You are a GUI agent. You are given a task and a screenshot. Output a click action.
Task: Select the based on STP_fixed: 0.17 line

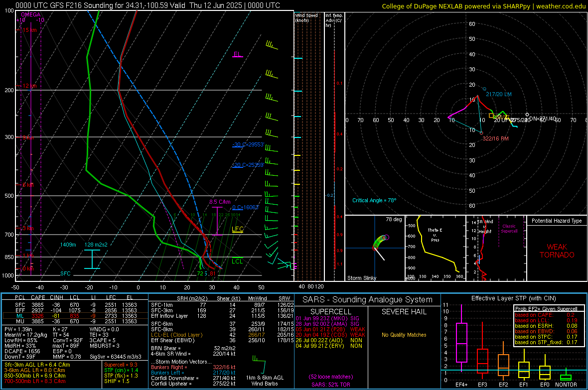tap(546, 342)
